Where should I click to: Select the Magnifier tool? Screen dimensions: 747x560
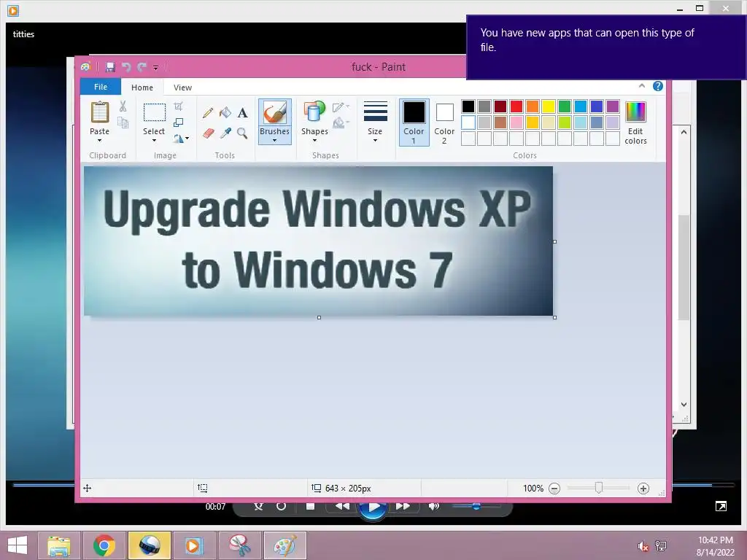(x=242, y=133)
